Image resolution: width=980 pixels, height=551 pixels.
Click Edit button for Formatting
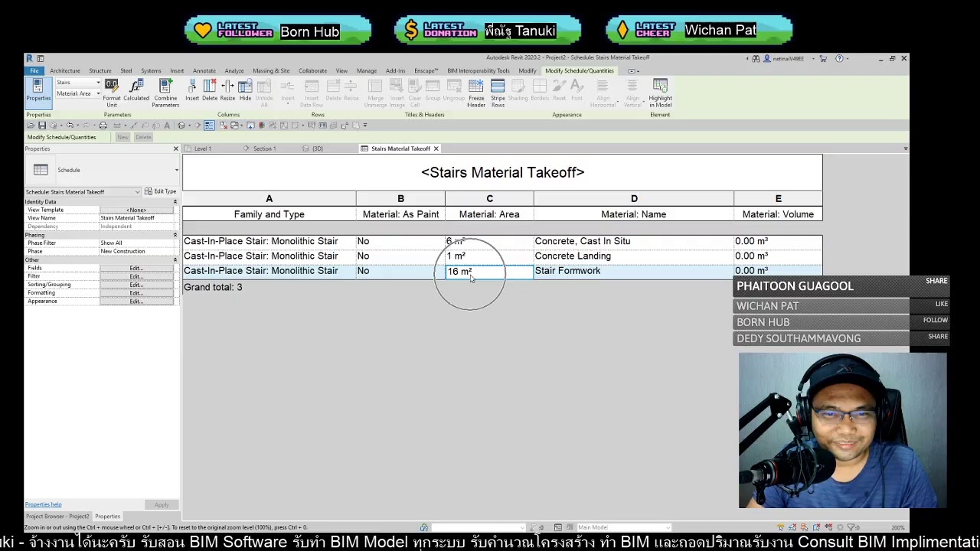[x=136, y=293]
